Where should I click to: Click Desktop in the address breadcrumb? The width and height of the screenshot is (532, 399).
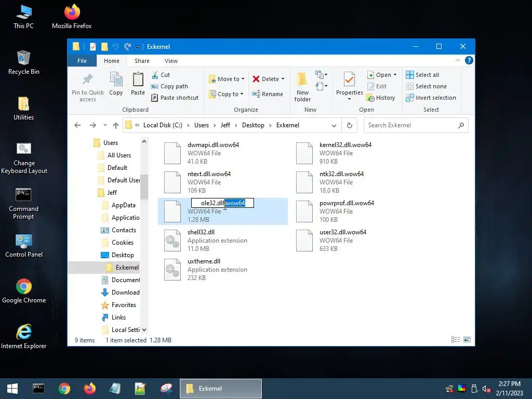253,125
